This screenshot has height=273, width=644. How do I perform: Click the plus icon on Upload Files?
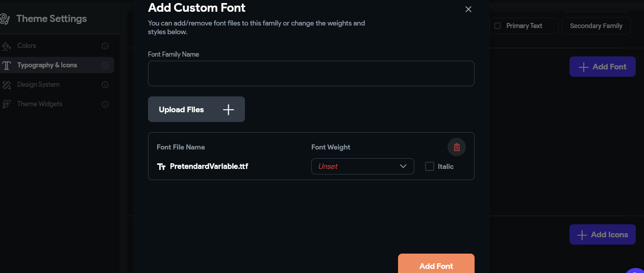pyautogui.click(x=229, y=110)
